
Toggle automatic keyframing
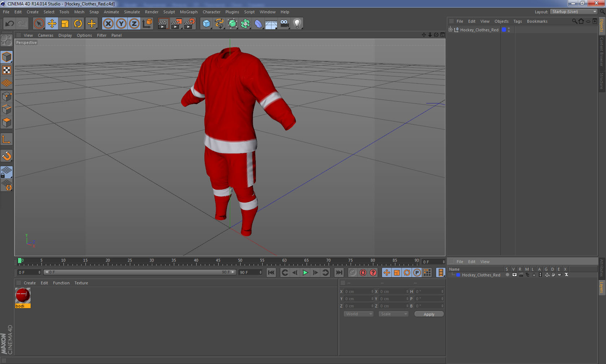[363, 272]
